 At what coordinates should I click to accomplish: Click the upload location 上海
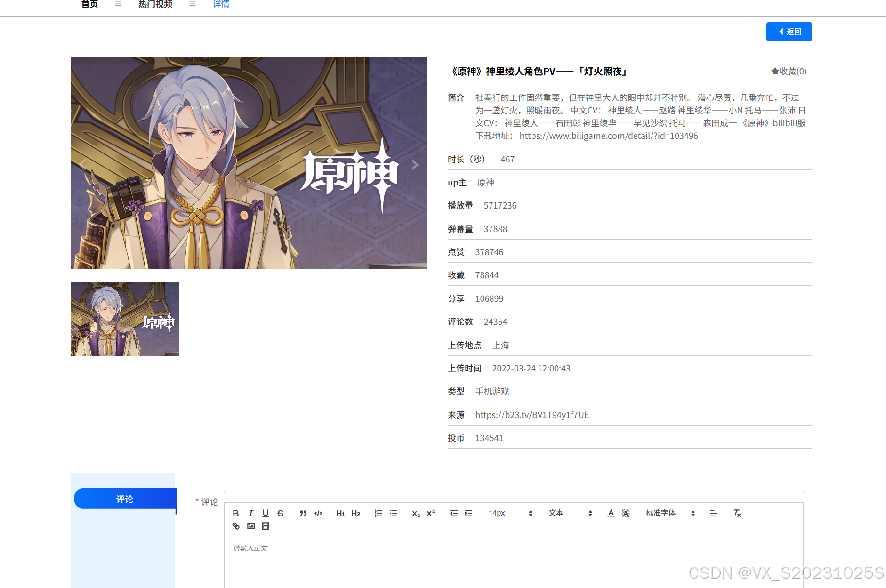point(500,345)
